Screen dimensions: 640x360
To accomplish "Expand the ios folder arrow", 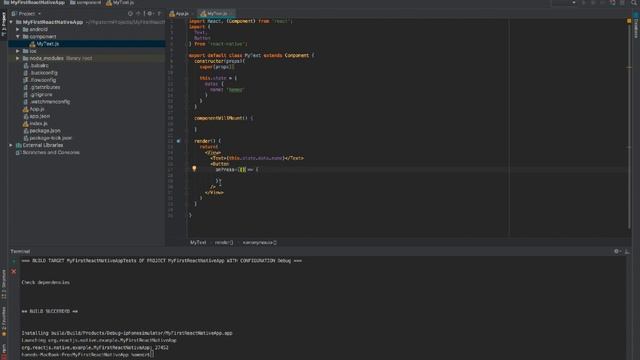I will click(18, 51).
